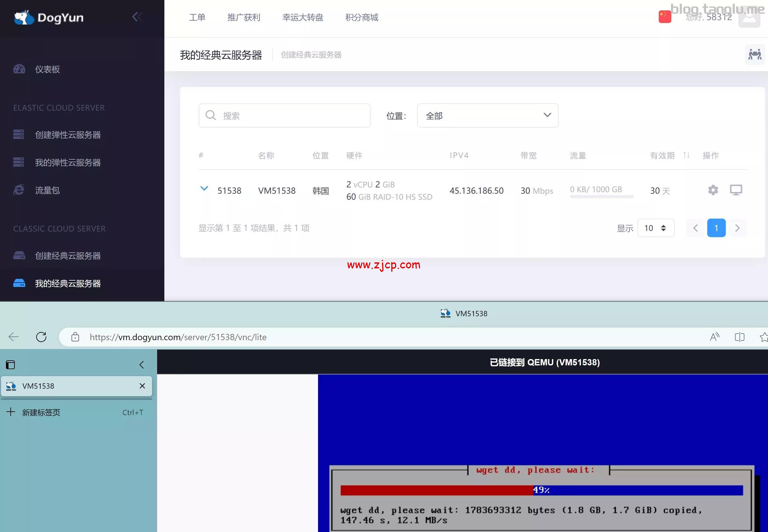Click the 已链接到 QEMU (VM51538) status bar
768x532 pixels.
(462, 362)
